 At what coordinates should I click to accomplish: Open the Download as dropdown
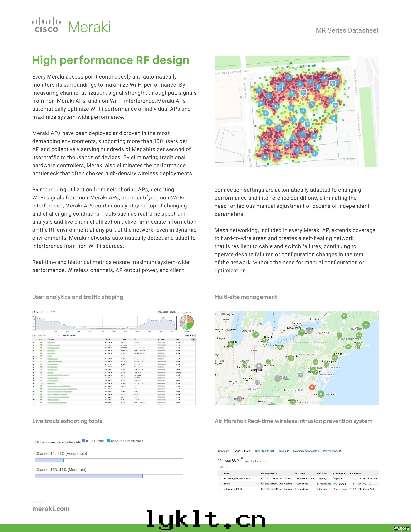coord(190,335)
